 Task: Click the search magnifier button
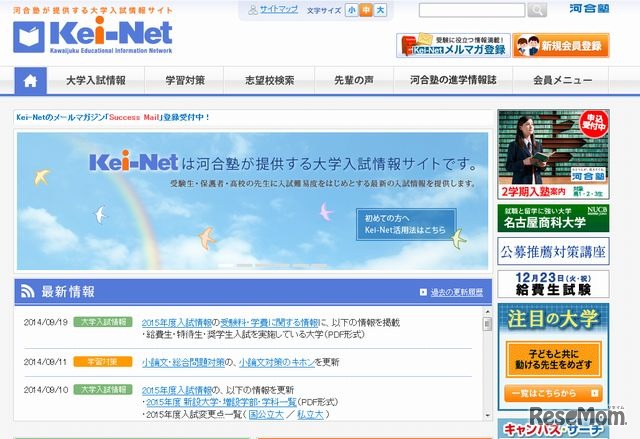pyautogui.click(x=537, y=10)
